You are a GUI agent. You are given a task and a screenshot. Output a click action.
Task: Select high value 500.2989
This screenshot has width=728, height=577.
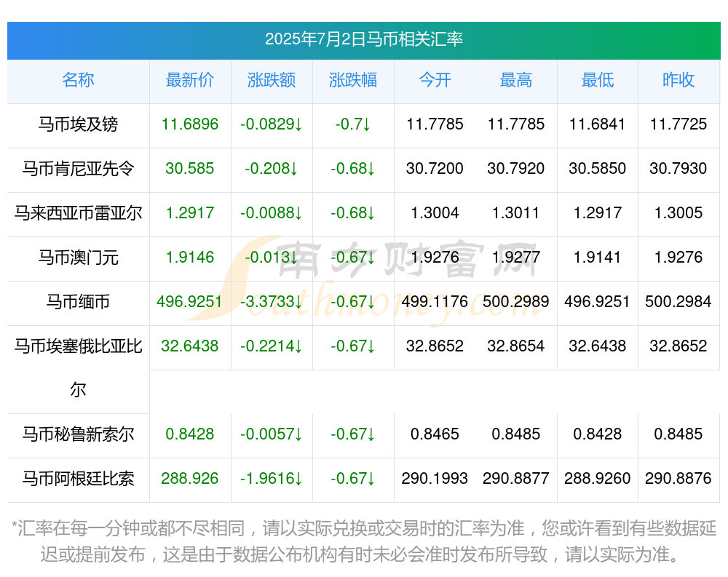click(x=516, y=302)
